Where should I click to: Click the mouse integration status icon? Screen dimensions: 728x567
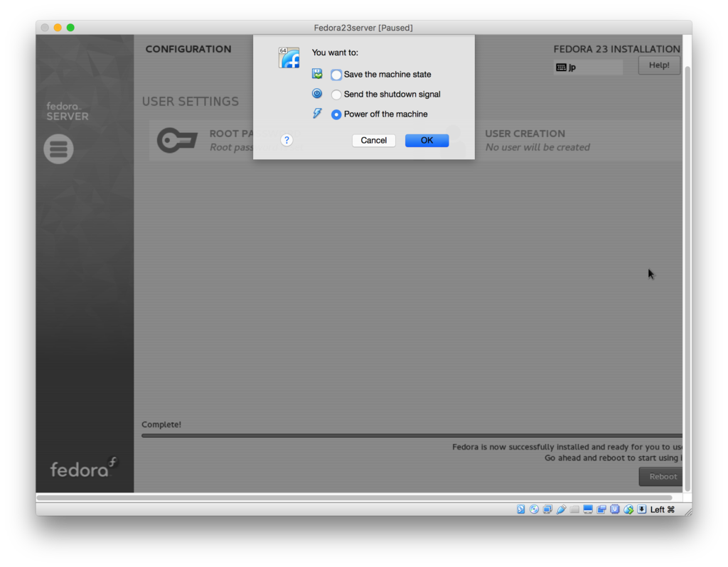pos(628,509)
